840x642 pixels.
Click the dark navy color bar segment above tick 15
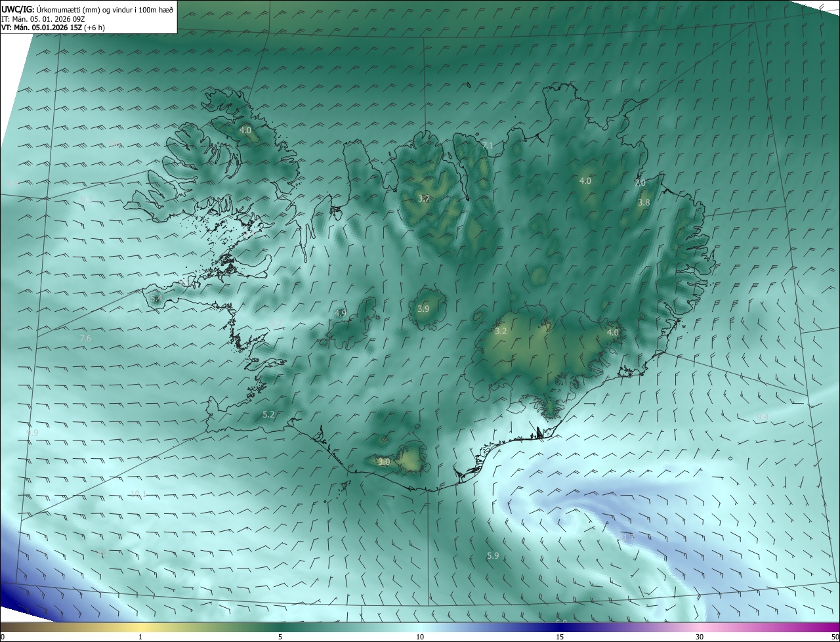pyautogui.click(x=560, y=627)
